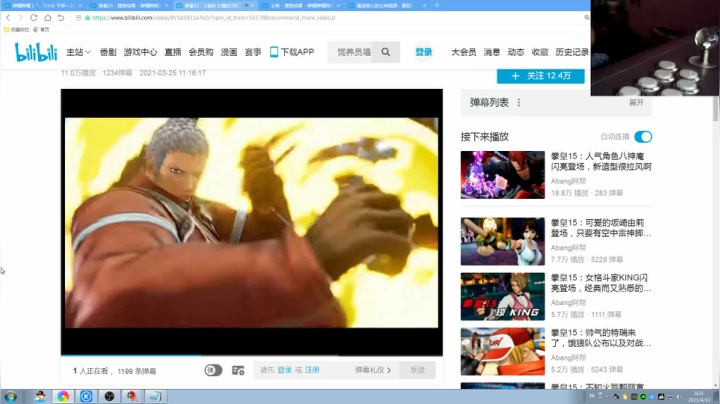Toggle the 自动连播 autoplay switch
This screenshot has height=404, width=720.
pos(643,137)
